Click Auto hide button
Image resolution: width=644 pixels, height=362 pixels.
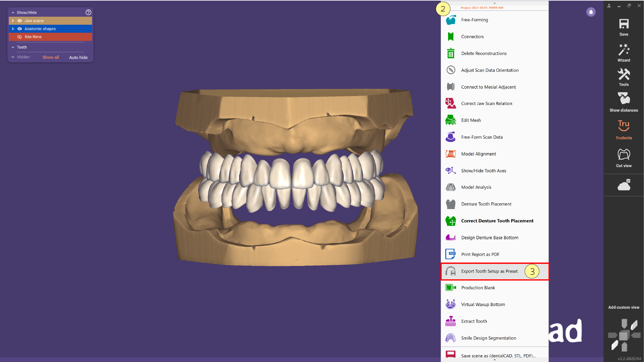pos(78,57)
